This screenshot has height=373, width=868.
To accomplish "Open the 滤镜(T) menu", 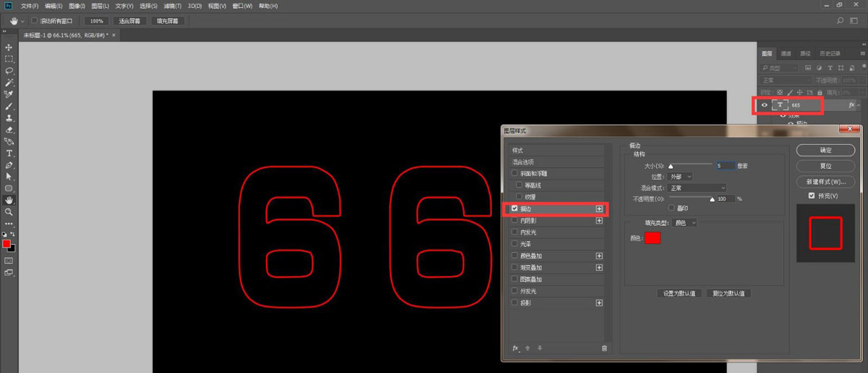I will (x=172, y=6).
